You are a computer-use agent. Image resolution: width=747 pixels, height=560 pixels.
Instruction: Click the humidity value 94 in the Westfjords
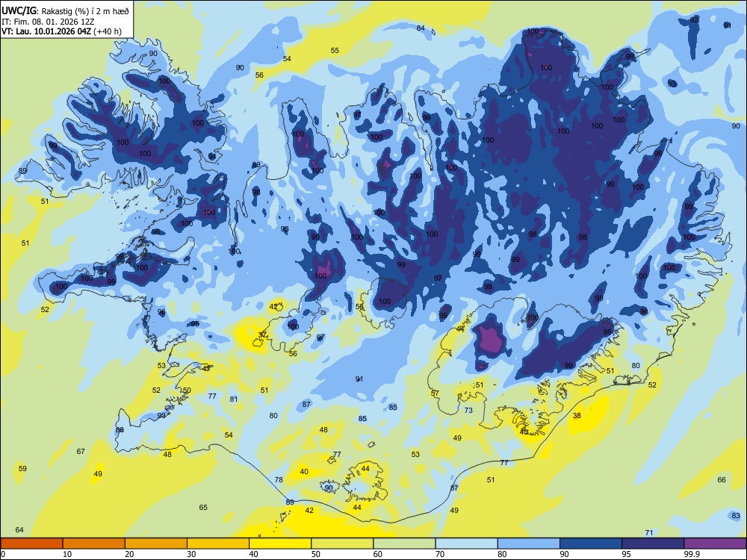tap(212, 156)
